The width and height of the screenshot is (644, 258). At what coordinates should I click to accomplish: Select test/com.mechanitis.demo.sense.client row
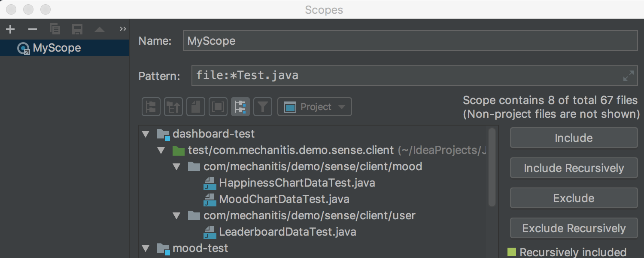click(x=313, y=150)
